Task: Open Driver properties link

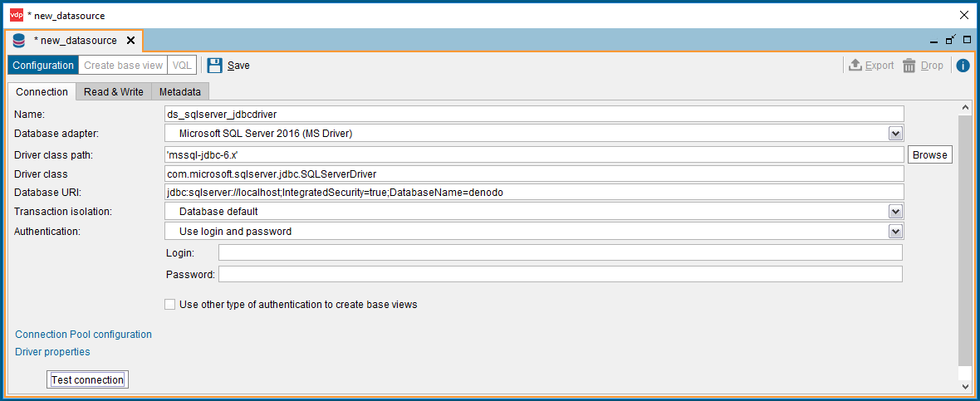Action: coord(52,352)
